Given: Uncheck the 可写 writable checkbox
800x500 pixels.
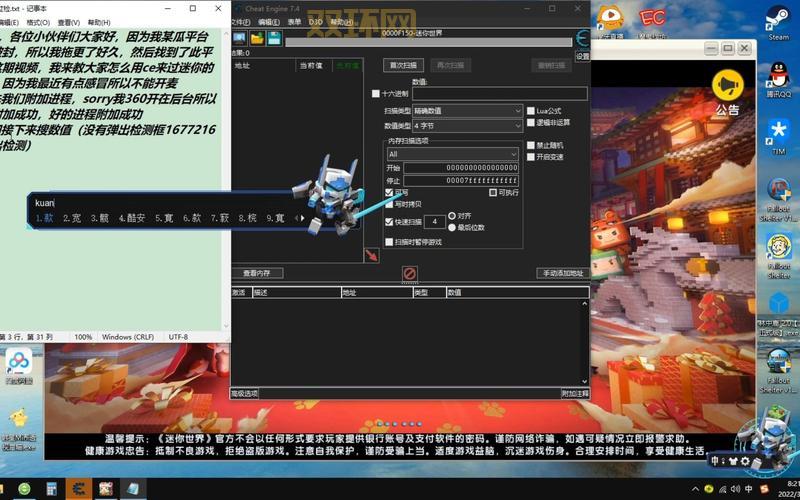Looking at the screenshot, I should click(389, 192).
